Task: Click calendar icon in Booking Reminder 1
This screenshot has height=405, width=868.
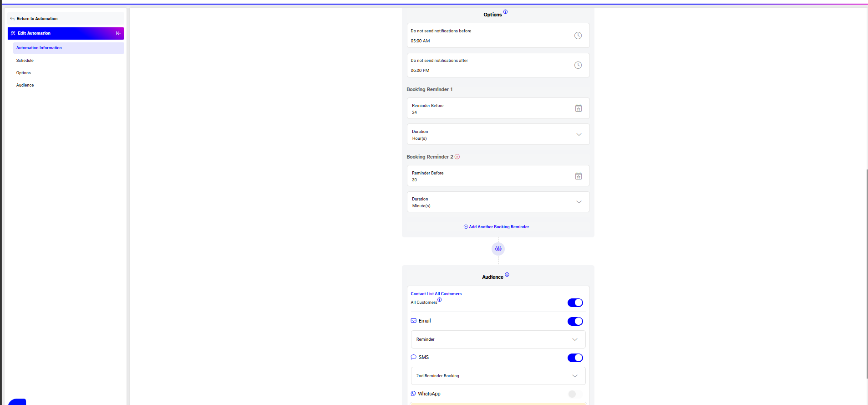Action: (578, 108)
